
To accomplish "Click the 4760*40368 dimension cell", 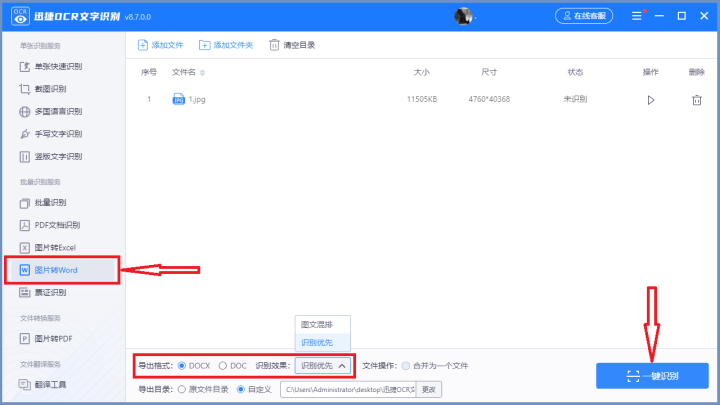I will [x=489, y=99].
